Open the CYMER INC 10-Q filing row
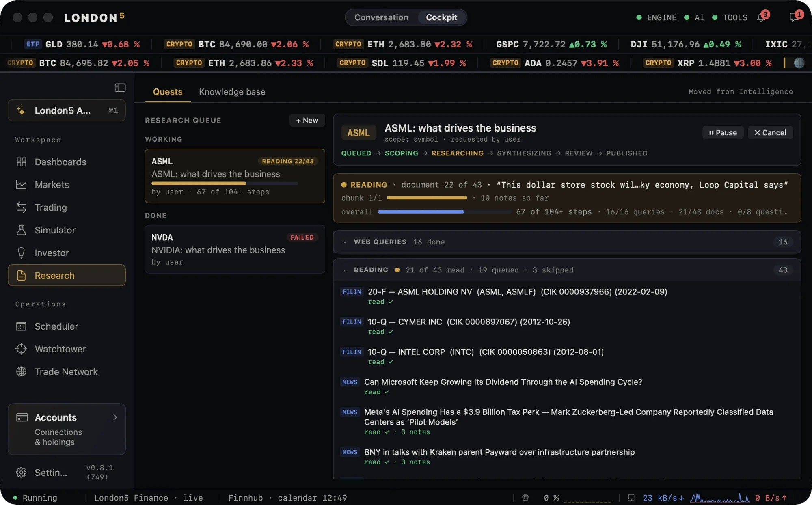The image size is (812, 505). point(567,326)
